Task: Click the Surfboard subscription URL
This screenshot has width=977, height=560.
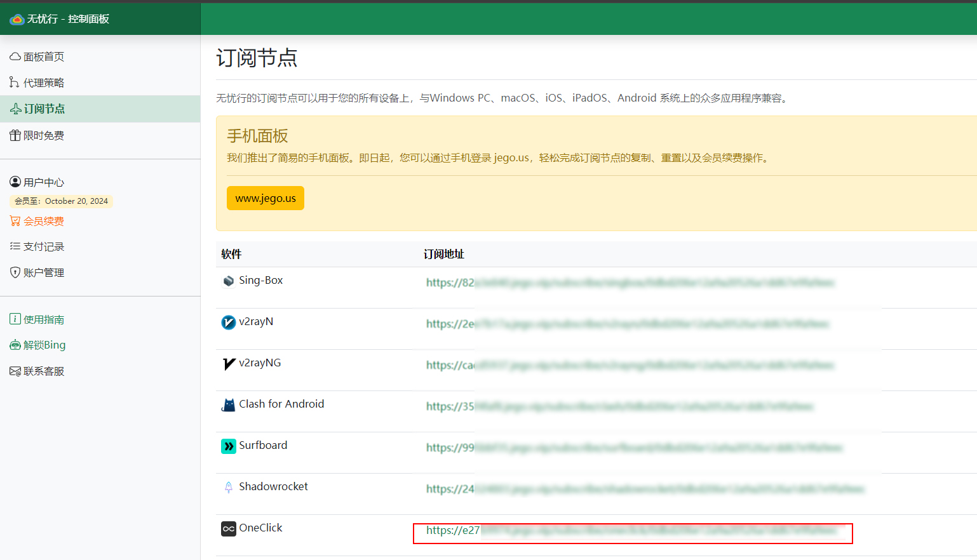Action: click(x=635, y=448)
